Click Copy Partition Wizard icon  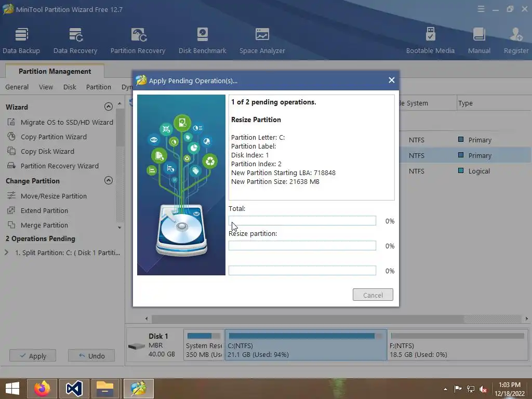[x=11, y=137]
